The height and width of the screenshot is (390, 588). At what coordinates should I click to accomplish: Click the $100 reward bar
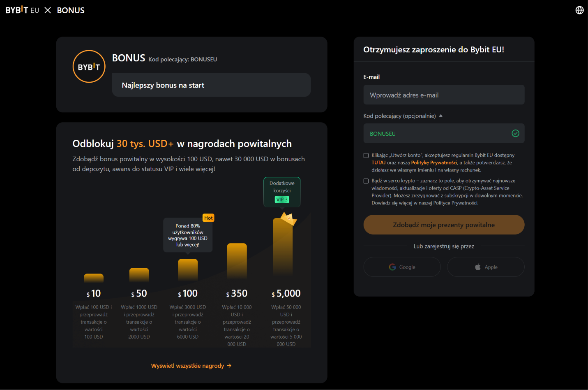pyautogui.click(x=188, y=270)
